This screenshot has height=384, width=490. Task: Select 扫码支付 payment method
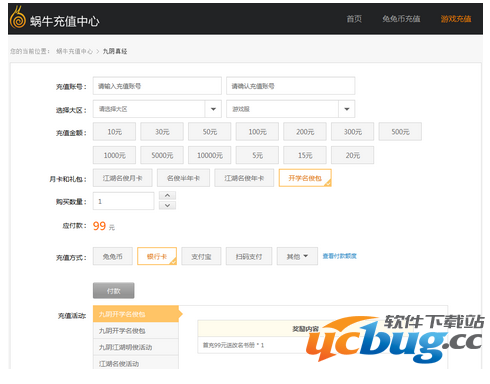(x=249, y=256)
